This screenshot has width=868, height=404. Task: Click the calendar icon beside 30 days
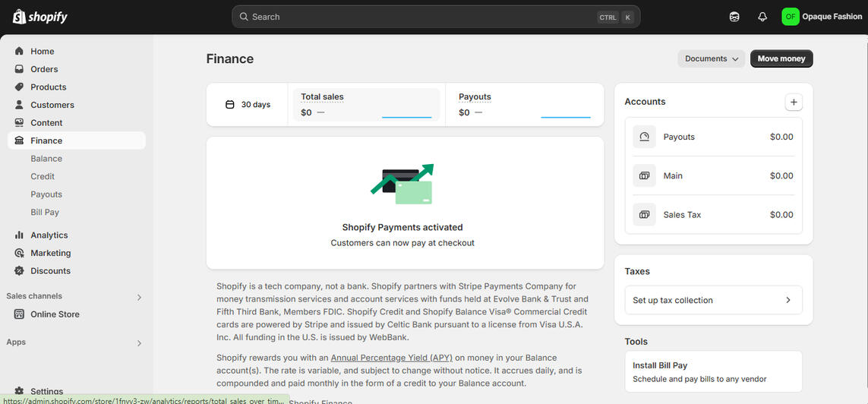[230, 105]
